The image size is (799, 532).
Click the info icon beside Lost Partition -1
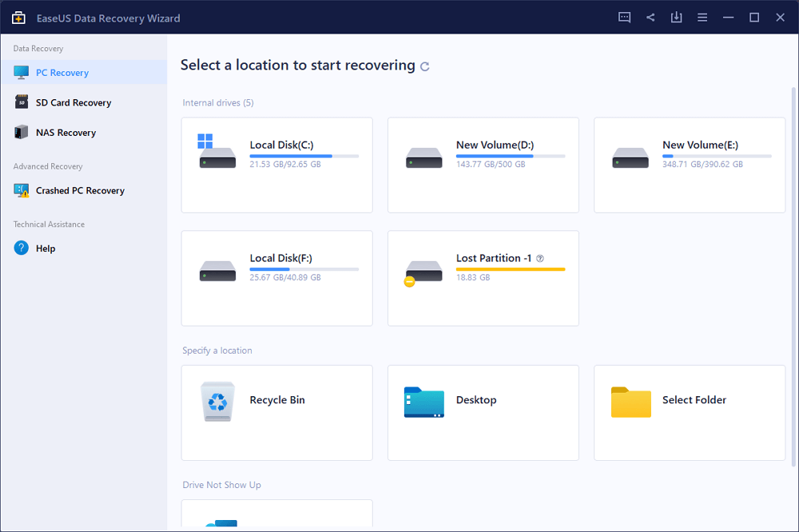point(542,258)
